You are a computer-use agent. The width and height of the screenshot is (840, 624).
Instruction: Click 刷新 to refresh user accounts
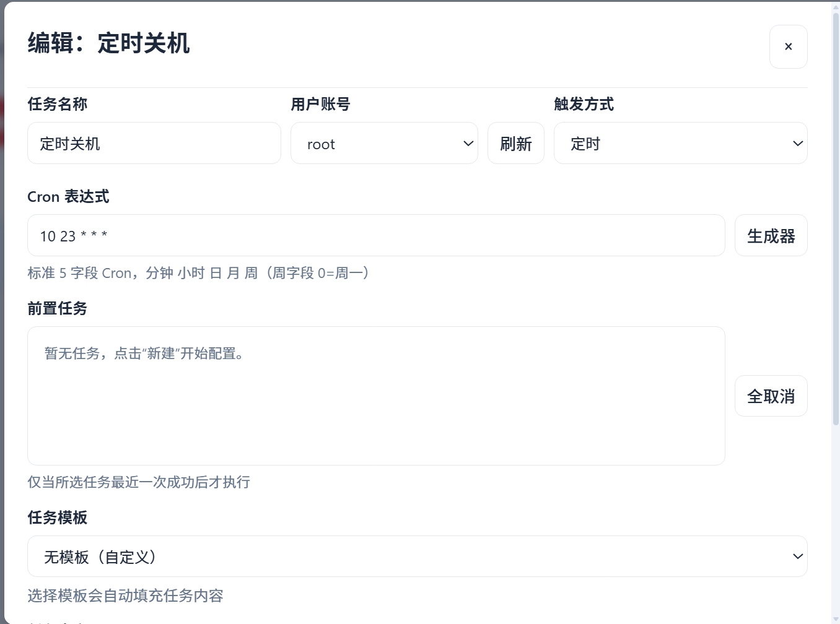pos(515,143)
